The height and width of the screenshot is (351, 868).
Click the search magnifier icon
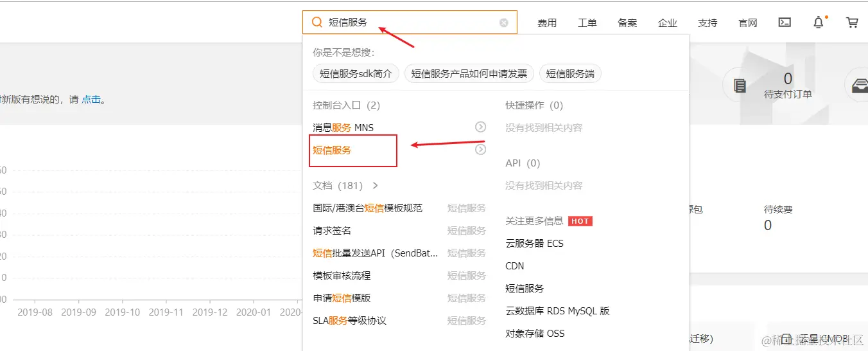point(317,22)
